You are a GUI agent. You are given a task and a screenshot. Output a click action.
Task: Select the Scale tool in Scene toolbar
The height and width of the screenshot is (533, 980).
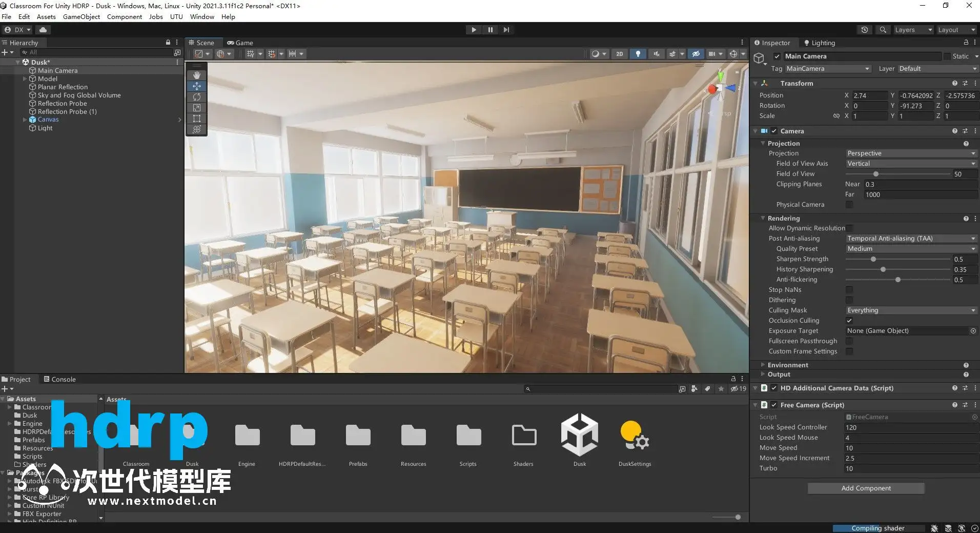[196, 108]
